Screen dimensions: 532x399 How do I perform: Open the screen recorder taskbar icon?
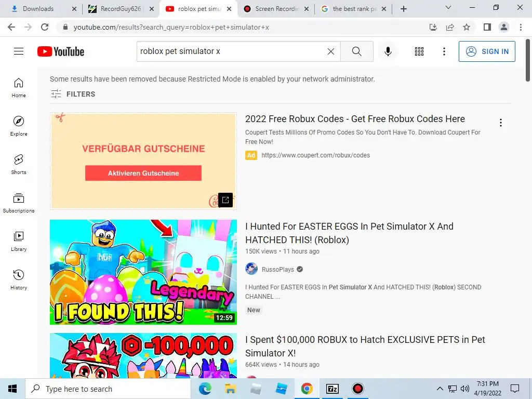pos(357,389)
